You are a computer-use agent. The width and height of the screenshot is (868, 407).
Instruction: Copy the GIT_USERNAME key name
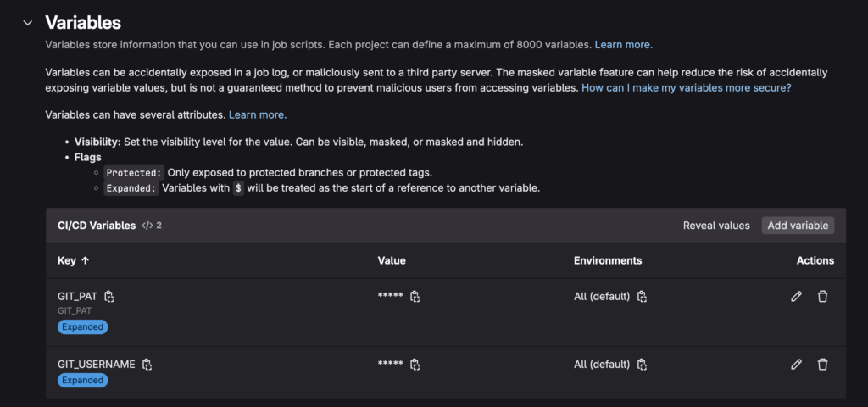point(147,365)
